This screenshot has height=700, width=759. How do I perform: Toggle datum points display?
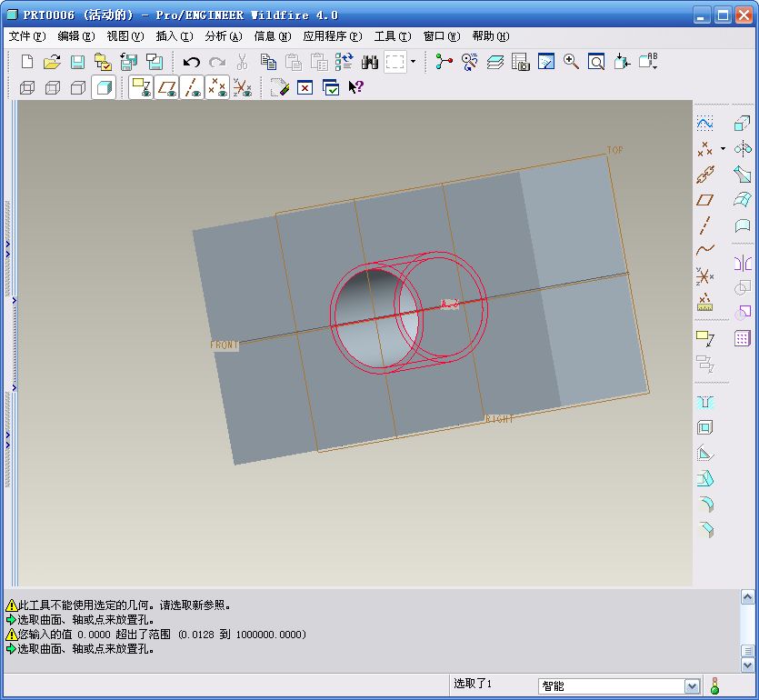click(x=217, y=87)
